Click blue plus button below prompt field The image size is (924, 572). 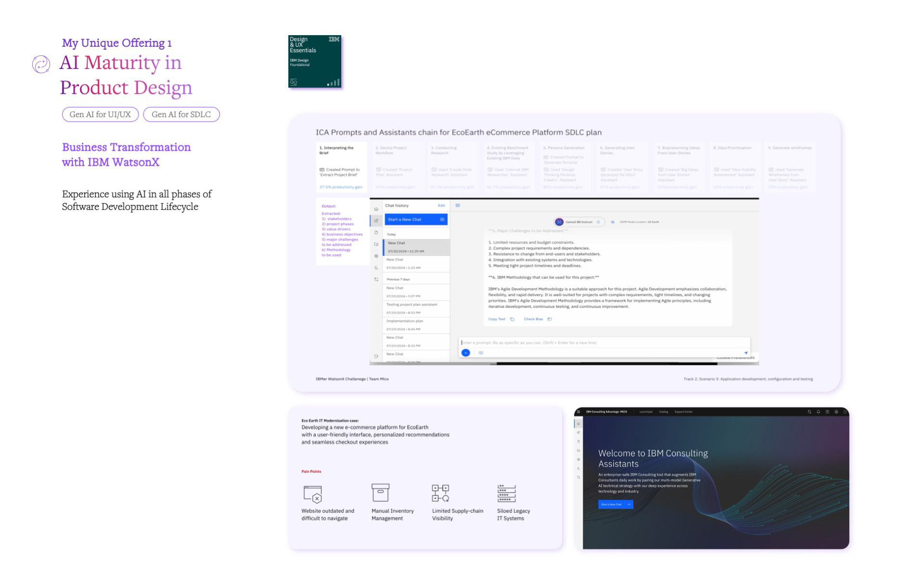pyautogui.click(x=465, y=353)
